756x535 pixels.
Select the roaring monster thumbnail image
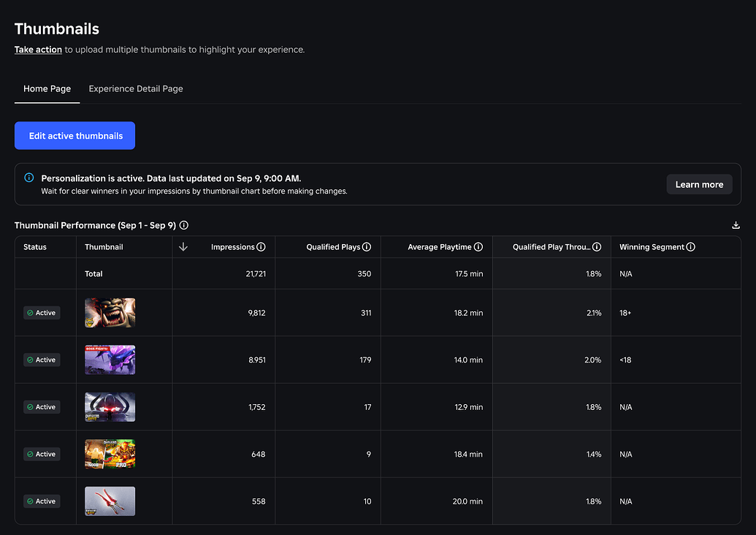110,313
